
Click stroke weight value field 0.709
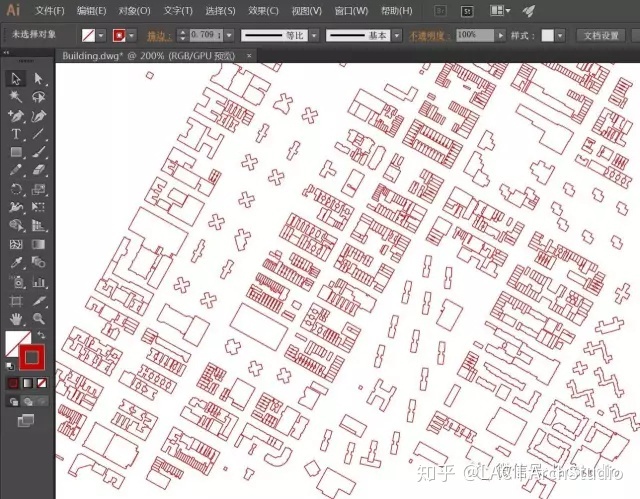click(x=206, y=35)
